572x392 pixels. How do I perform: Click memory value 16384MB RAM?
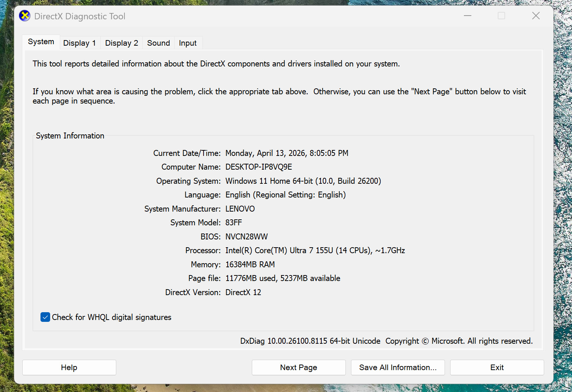coord(250,265)
